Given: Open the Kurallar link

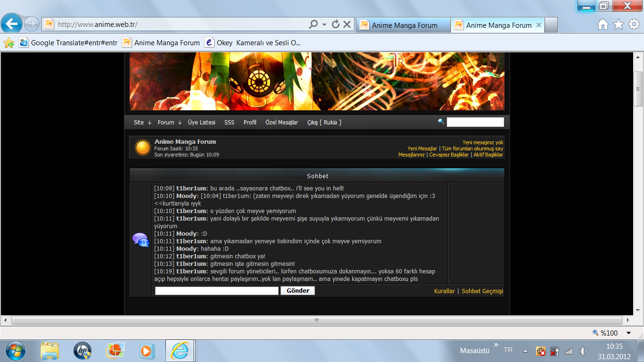Looking at the screenshot, I should coord(445,291).
